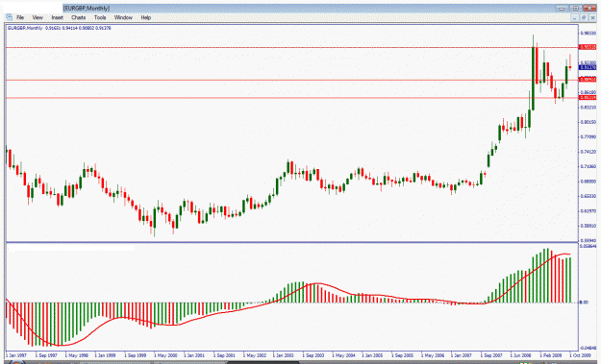Minimize the inner EURGBP chart window
Screen dimensions: 601x364
tap(574, 18)
